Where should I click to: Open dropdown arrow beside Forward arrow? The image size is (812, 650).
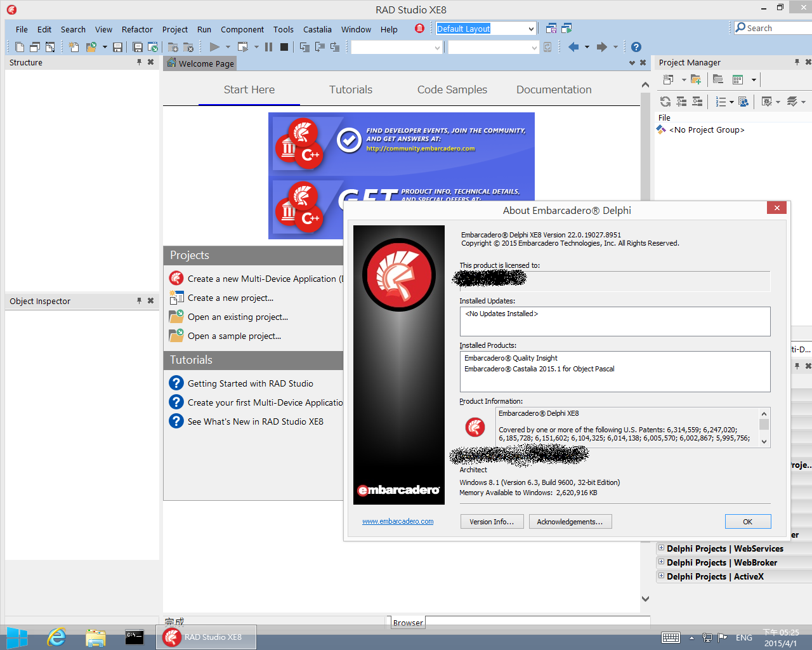615,47
